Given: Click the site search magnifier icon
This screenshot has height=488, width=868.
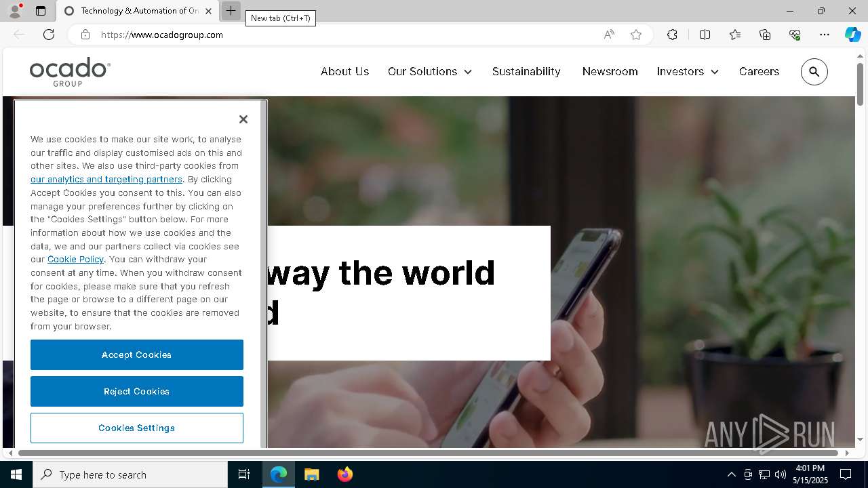Looking at the screenshot, I should pyautogui.click(x=814, y=72).
